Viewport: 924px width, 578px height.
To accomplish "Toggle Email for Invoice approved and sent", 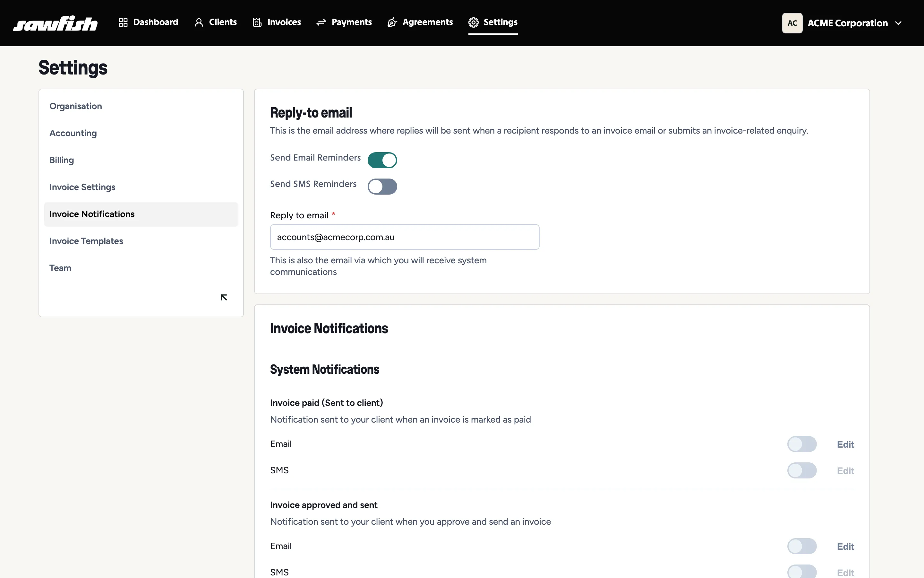I will pos(802,546).
